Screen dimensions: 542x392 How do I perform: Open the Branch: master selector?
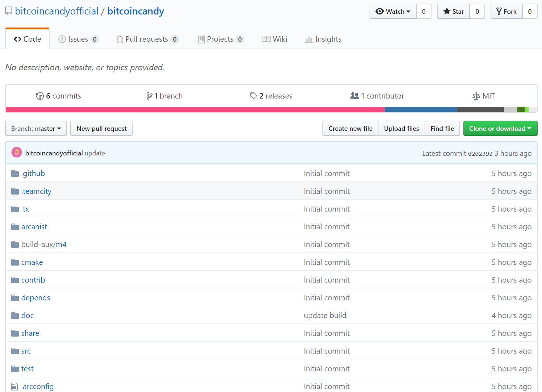(x=36, y=128)
